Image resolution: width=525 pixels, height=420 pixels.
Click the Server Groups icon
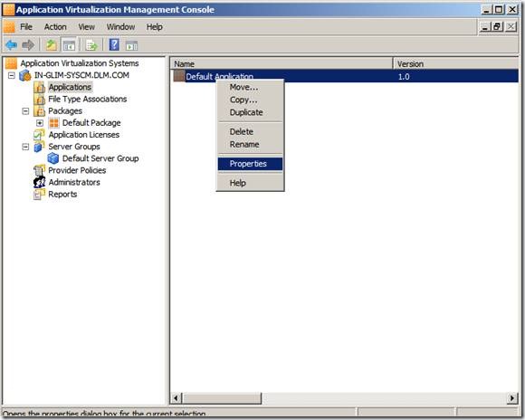[39, 147]
